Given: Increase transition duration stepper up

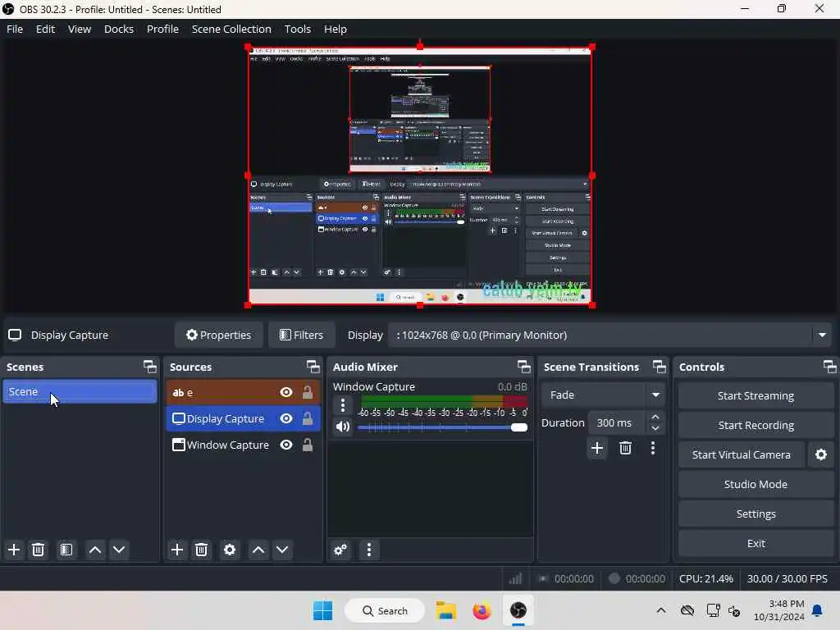Looking at the screenshot, I should (x=655, y=417).
